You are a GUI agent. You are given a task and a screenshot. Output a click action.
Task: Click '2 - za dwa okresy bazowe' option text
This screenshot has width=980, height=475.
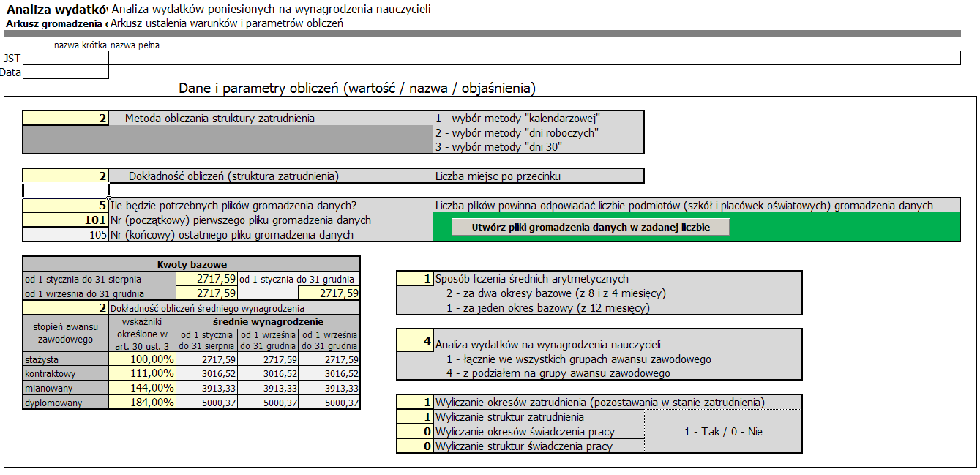556,293
